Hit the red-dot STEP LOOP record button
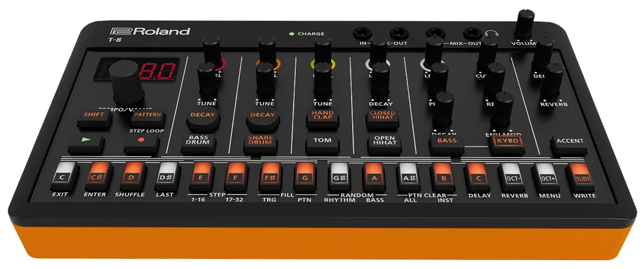The height and width of the screenshot is (269, 644). pos(141,143)
